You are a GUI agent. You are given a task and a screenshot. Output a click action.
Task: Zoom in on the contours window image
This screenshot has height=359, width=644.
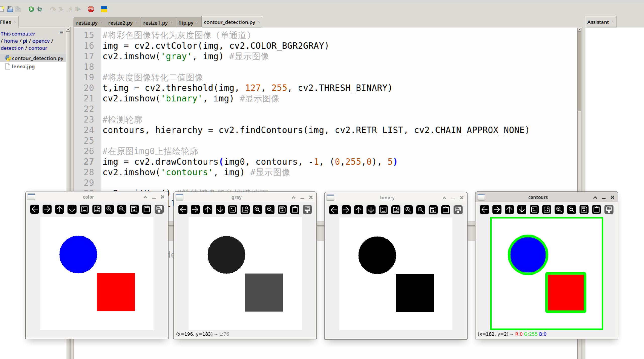point(559,210)
